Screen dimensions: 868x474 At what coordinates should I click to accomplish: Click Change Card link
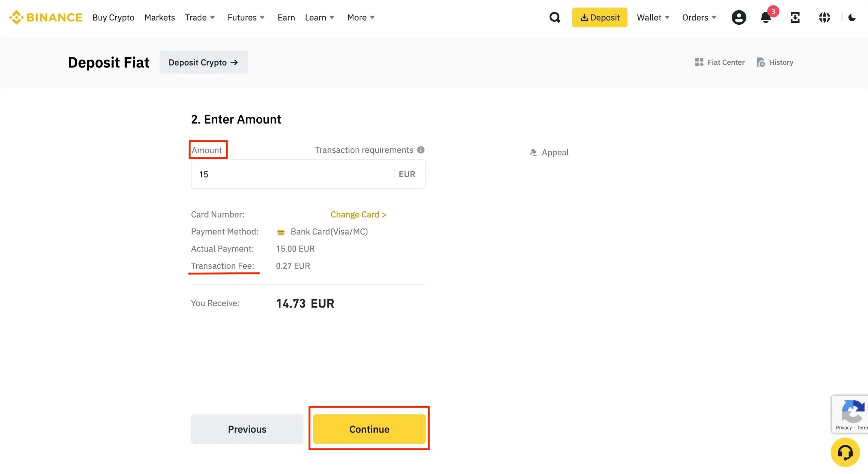coord(358,214)
